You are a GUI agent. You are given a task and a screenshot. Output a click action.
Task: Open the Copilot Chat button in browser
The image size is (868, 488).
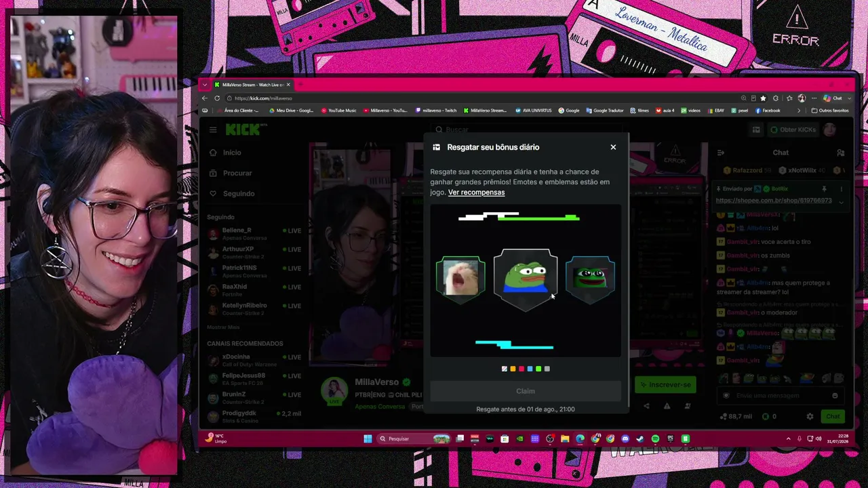click(x=833, y=98)
